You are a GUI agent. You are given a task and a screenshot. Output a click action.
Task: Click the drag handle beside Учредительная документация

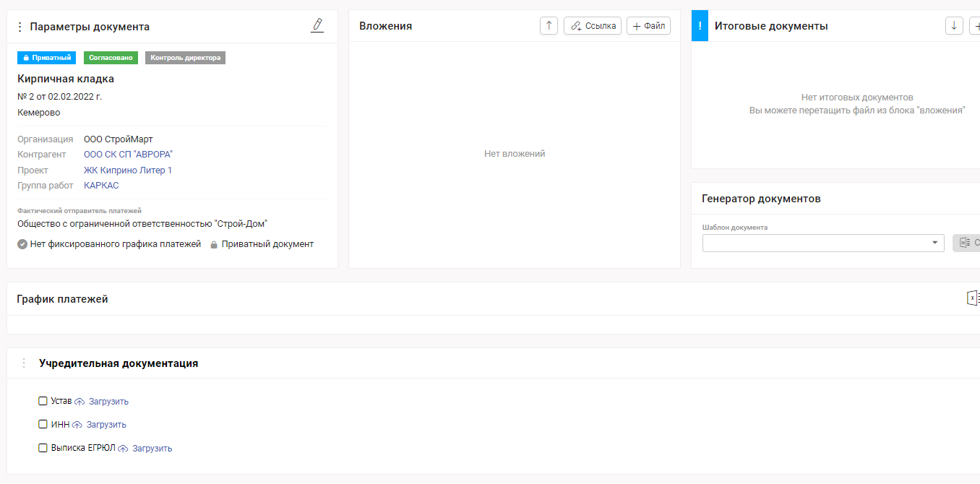[x=23, y=363]
